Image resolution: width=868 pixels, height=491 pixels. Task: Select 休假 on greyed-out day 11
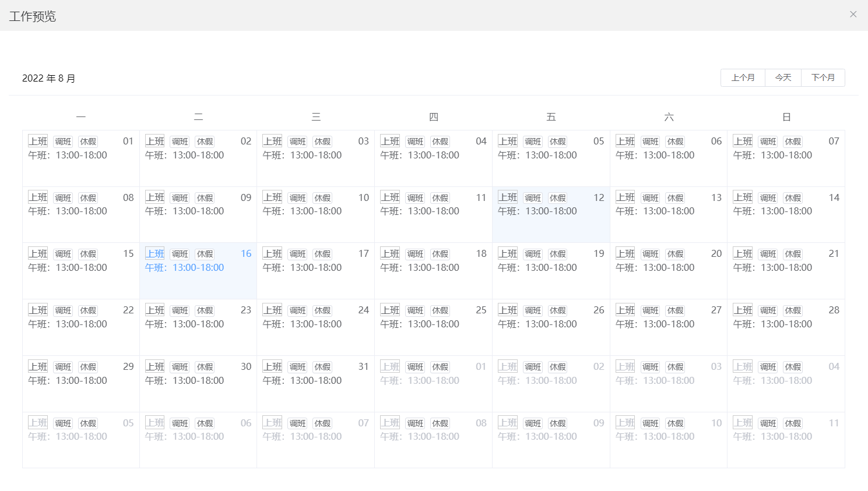(x=792, y=423)
